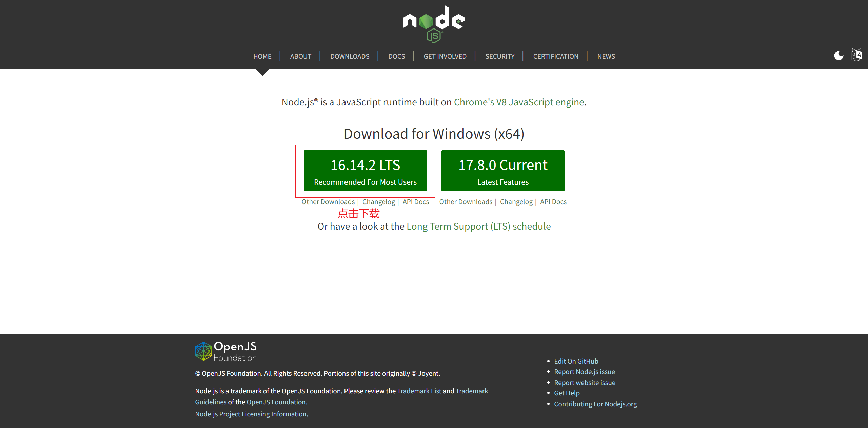
Task: Open the NEWS nav item
Action: 606,56
